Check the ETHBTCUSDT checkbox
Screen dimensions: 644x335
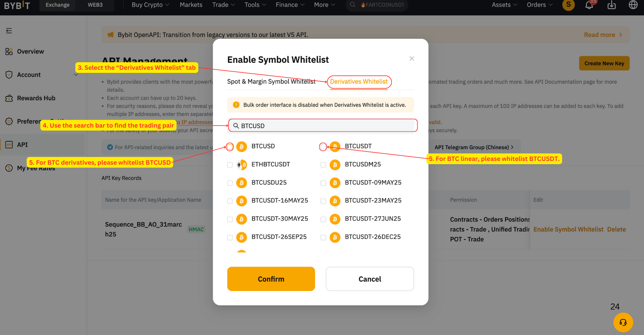[x=230, y=165]
